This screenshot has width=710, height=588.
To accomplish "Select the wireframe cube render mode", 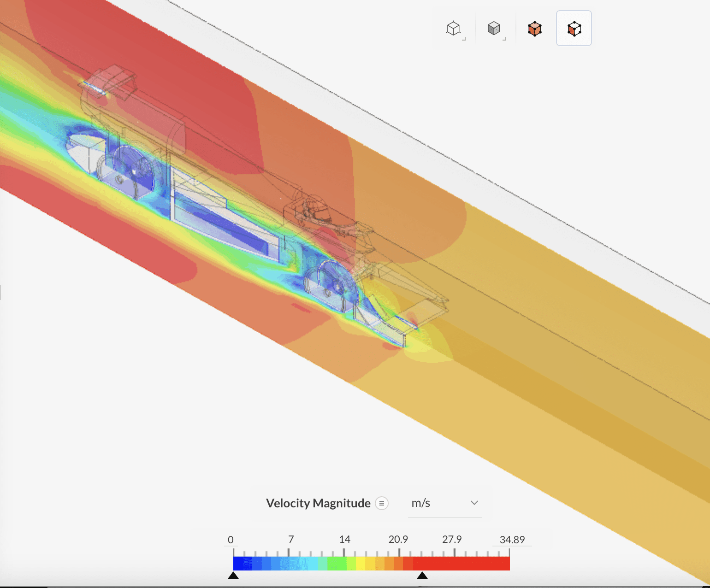I will [x=454, y=29].
